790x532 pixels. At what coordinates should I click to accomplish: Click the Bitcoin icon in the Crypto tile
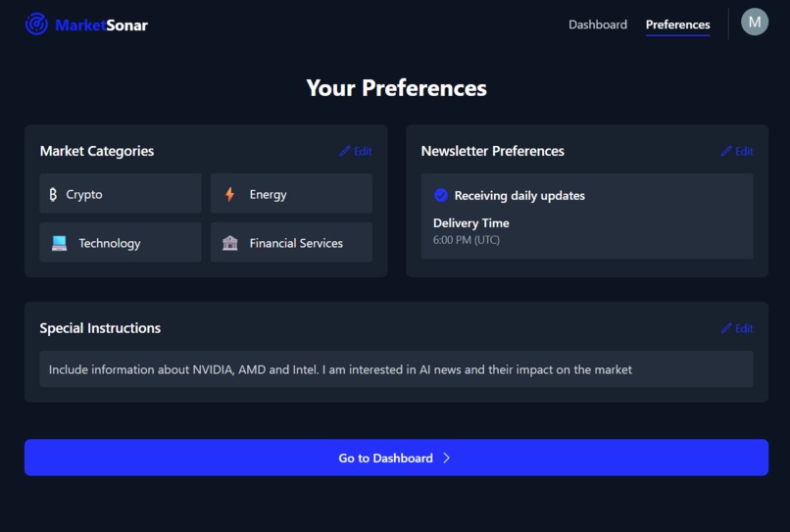click(x=53, y=194)
